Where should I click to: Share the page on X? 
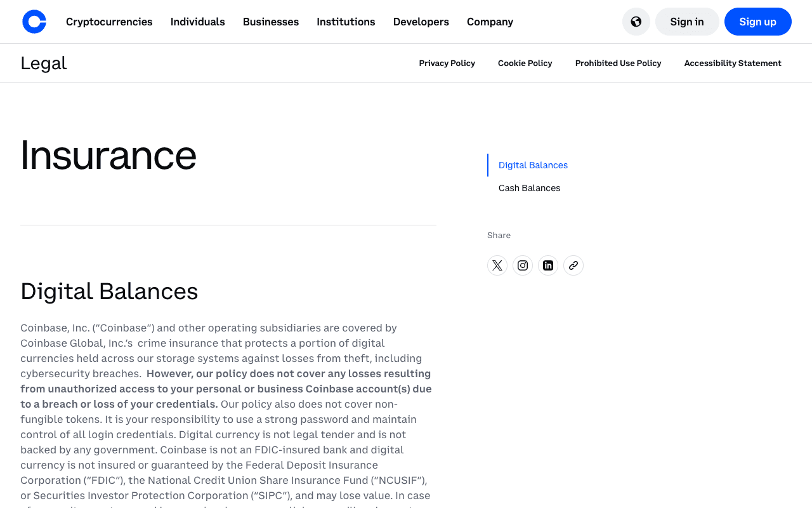click(497, 265)
